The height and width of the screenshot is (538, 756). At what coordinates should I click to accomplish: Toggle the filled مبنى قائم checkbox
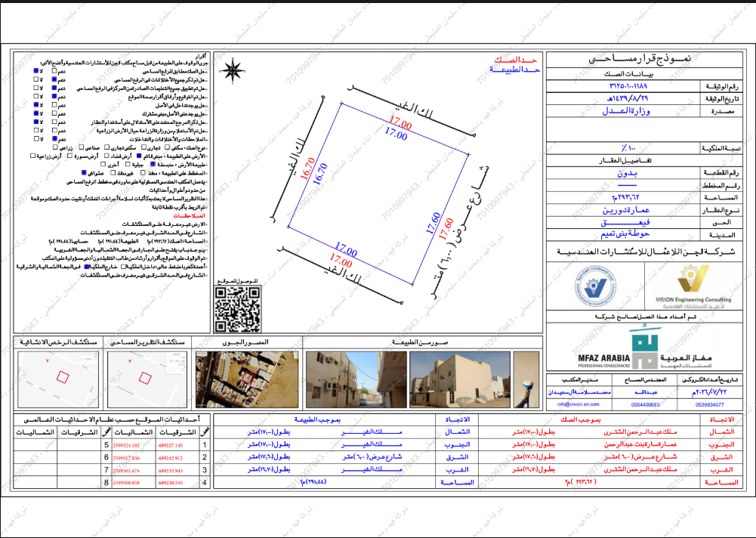pyautogui.click(x=139, y=156)
